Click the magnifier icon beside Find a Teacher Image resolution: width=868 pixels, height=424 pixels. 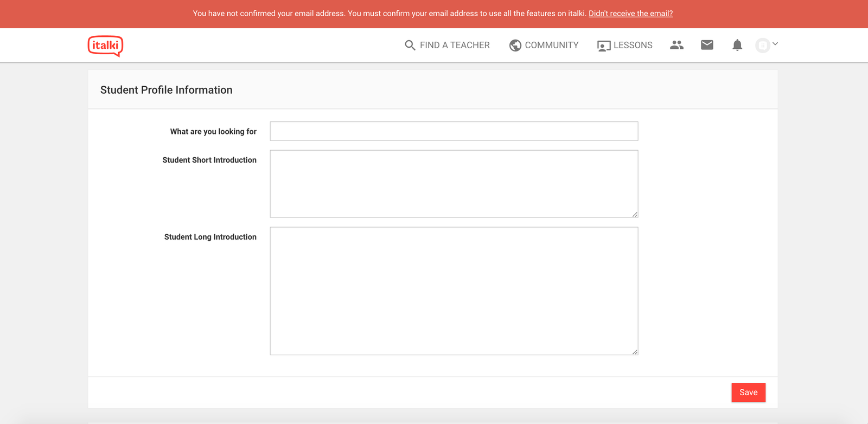410,45
